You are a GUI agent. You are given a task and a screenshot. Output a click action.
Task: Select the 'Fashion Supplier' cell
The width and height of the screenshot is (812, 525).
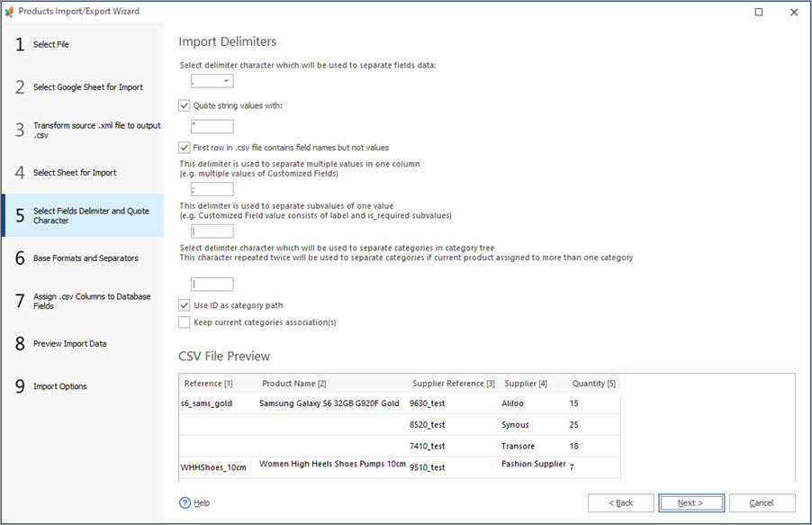click(x=534, y=464)
